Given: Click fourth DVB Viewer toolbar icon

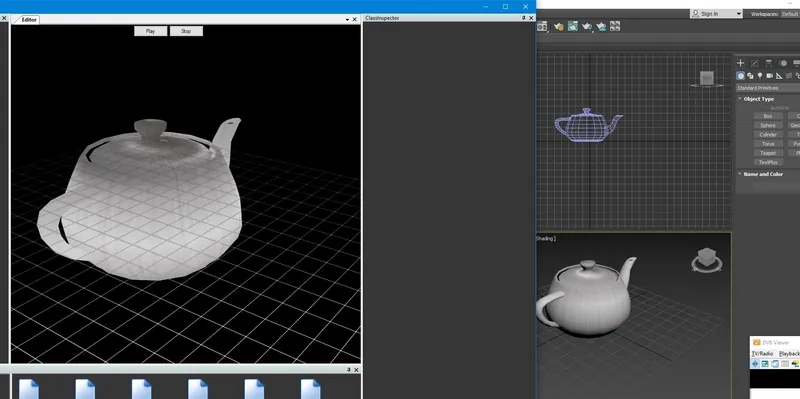Looking at the screenshot, I should tap(785, 364).
